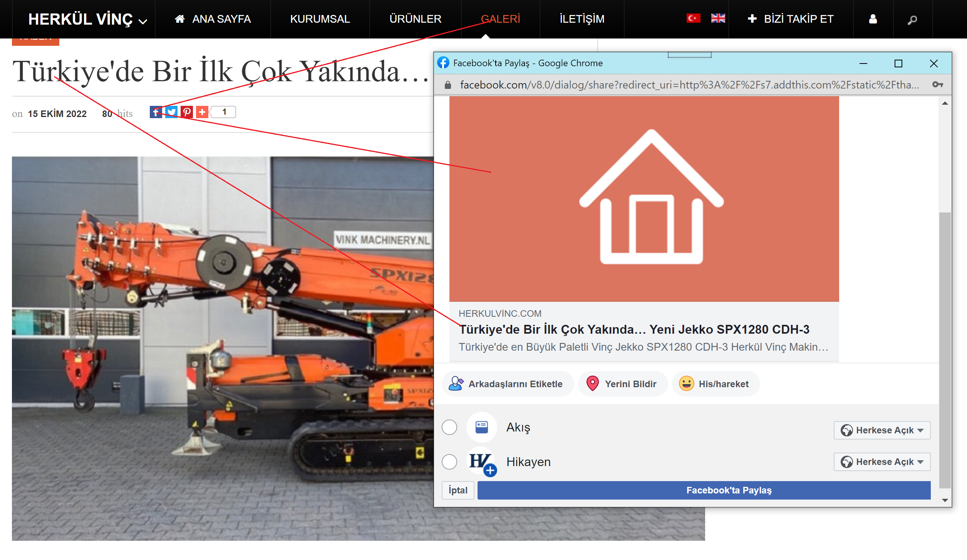Click the dialog scrollbar down arrow
Viewport: 967px width, 560px height.
[x=945, y=500]
